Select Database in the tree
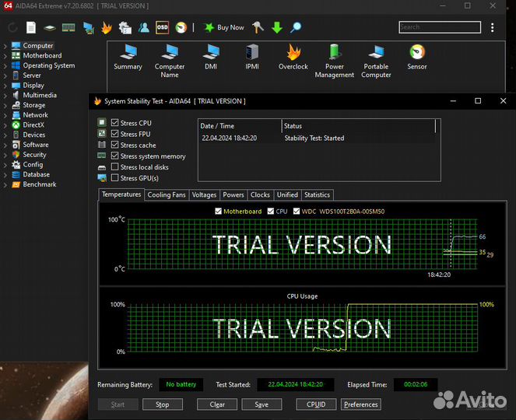 [37, 174]
